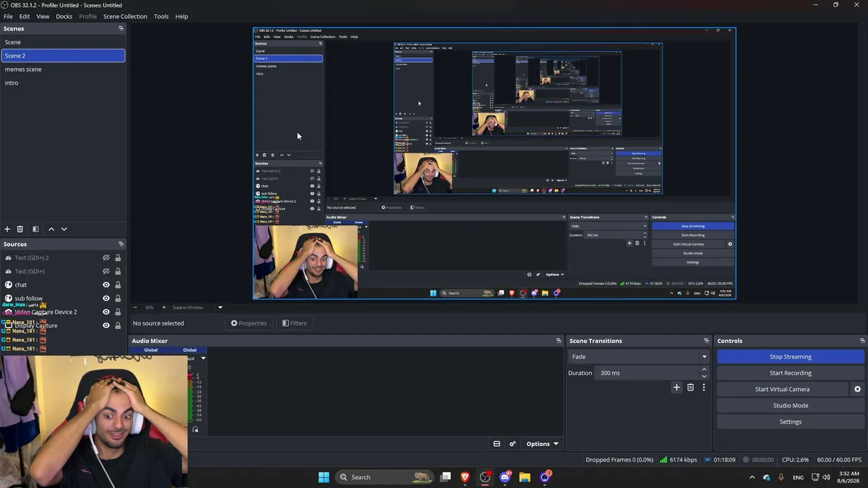Open the Audio Mixer Options dropdown
The image size is (868, 488).
542,444
